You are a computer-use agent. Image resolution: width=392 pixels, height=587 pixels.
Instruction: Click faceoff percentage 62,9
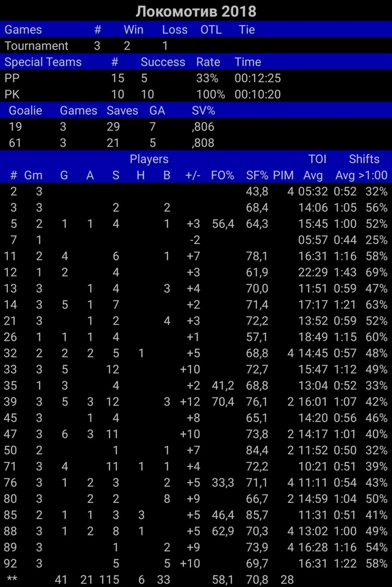pos(223,531)
